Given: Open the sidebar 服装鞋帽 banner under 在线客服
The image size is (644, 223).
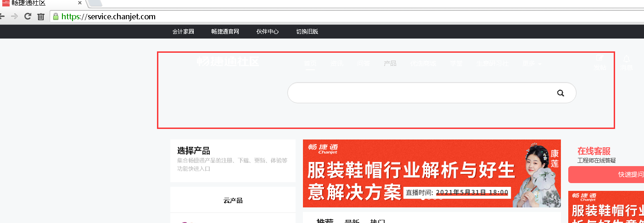Looking at the screenshot, I should [x=606, y=207].
